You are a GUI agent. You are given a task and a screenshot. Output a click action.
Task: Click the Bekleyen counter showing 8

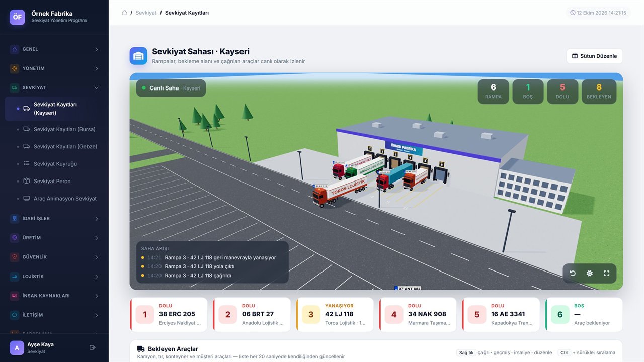[x=599, y=92]
